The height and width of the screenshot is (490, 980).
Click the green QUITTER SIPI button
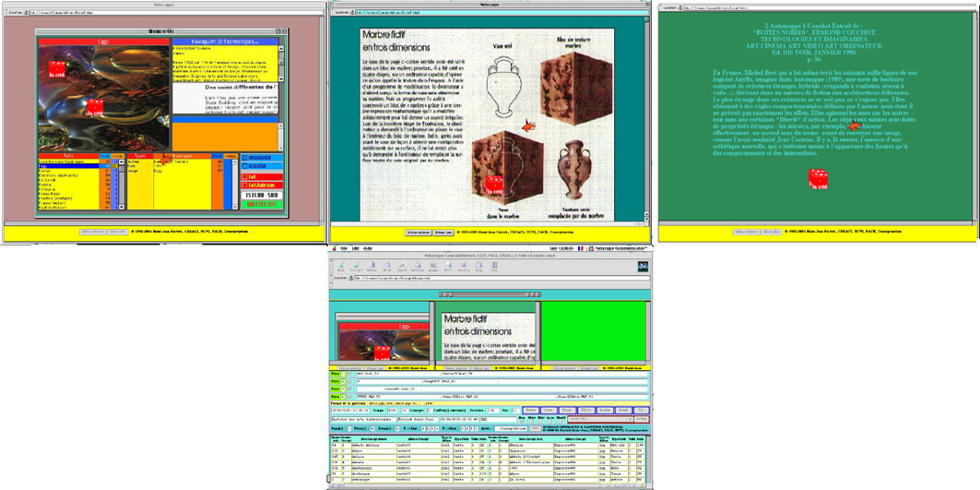pyautogui.click(x=262, y=204)
